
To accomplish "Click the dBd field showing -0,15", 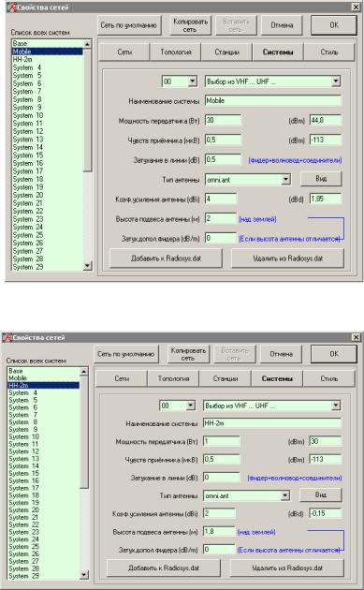I will [326, 513].
